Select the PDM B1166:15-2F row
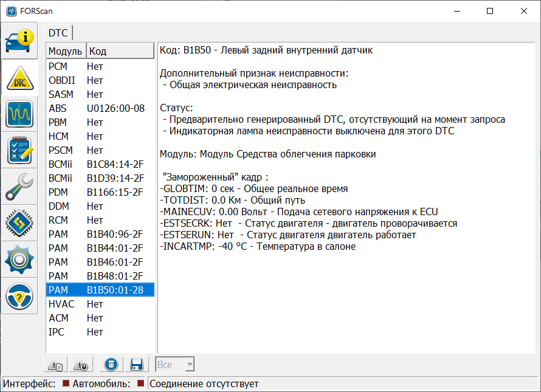This screenshot has width=541, height=392. (x=100, y=192)
